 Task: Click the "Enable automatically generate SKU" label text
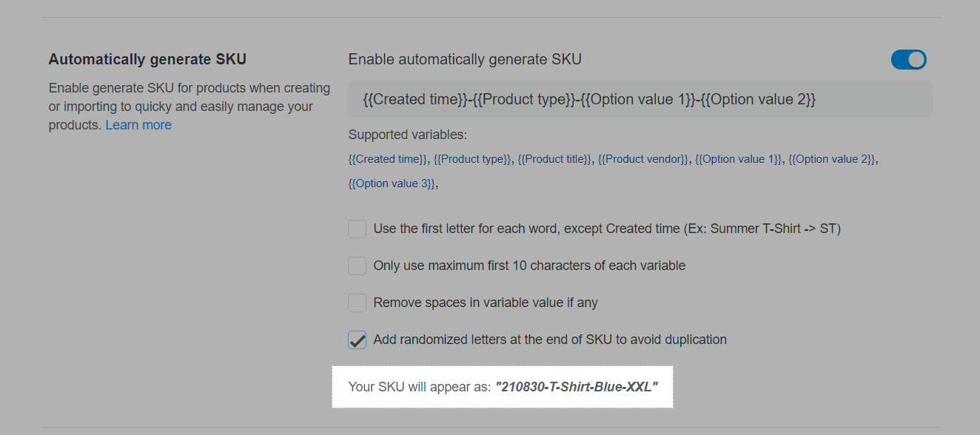465,59
